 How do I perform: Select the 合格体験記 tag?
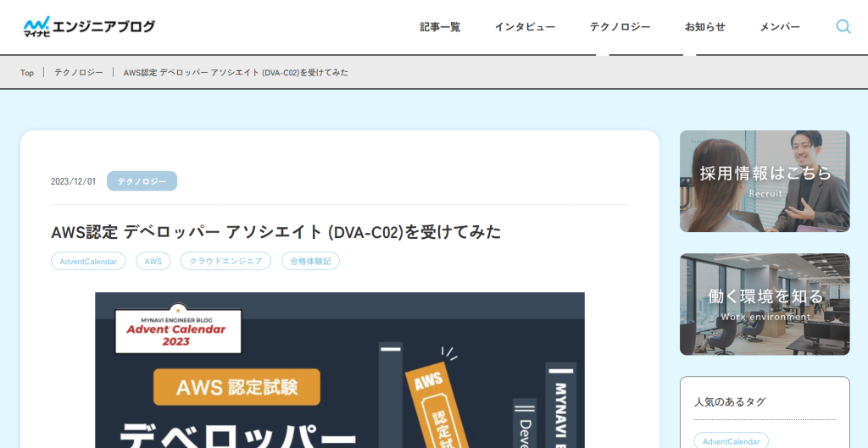click(x=310, y=261)
